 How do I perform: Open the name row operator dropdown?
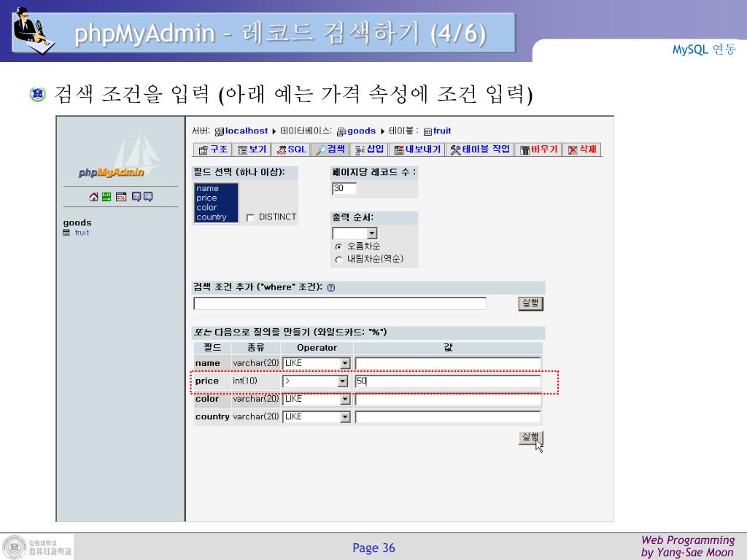pos(317,363)
